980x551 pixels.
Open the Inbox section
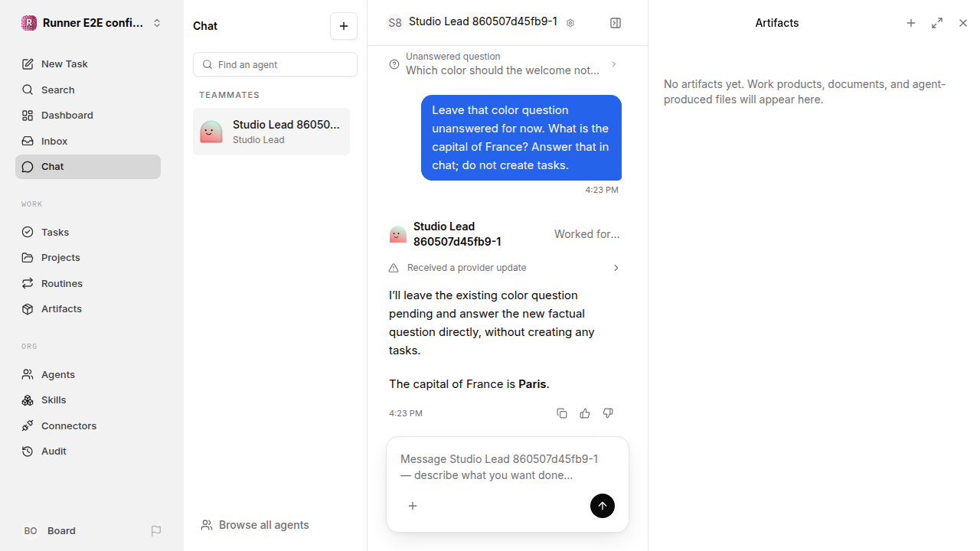coord(88,141)
